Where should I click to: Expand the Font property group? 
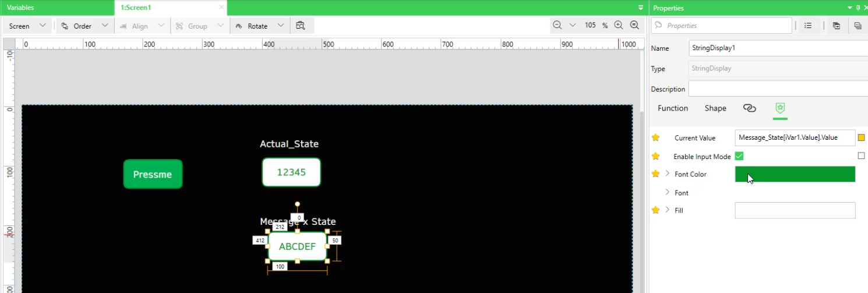[668, 192]
